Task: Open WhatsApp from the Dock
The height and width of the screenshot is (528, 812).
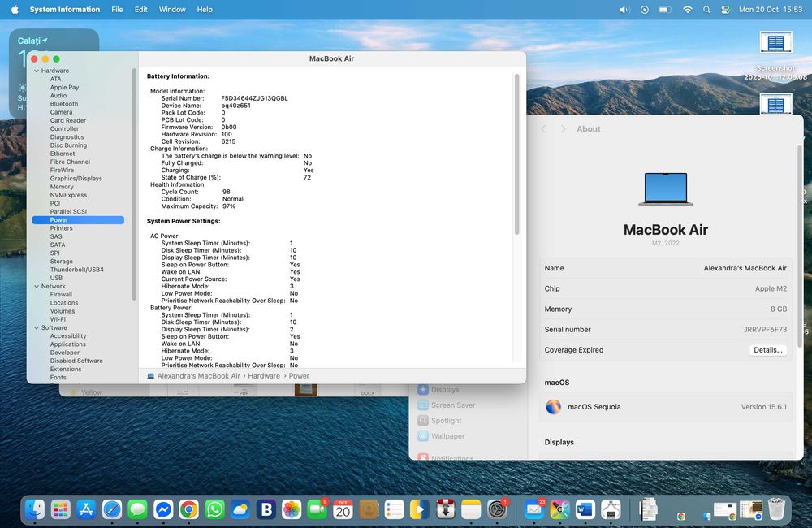Action: 214,509
